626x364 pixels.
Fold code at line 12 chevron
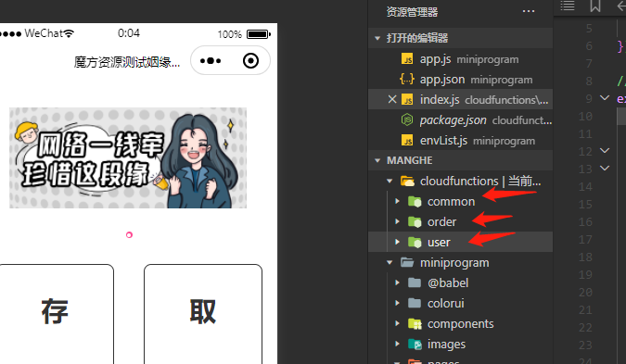pos(605,150)
